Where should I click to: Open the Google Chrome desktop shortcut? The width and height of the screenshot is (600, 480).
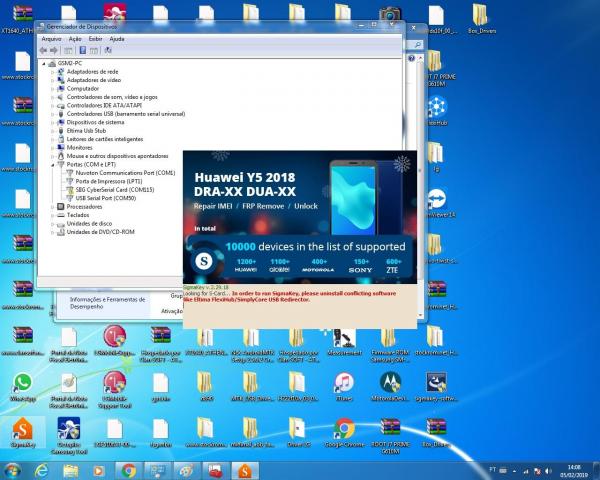pos(344,433)
